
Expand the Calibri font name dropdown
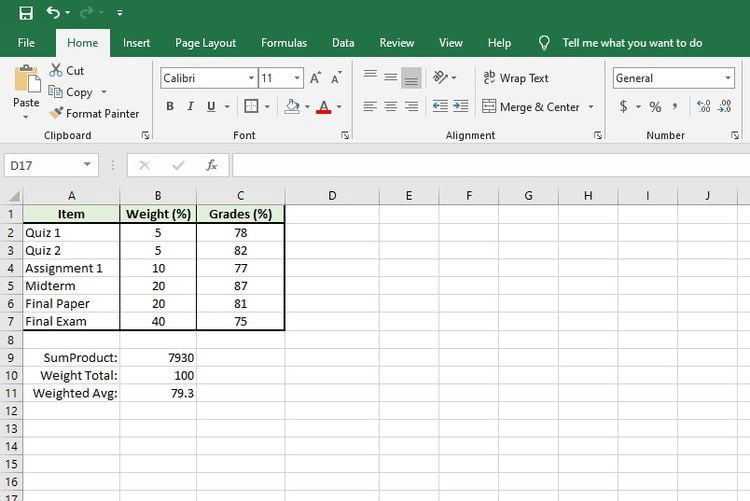(251, 78)
